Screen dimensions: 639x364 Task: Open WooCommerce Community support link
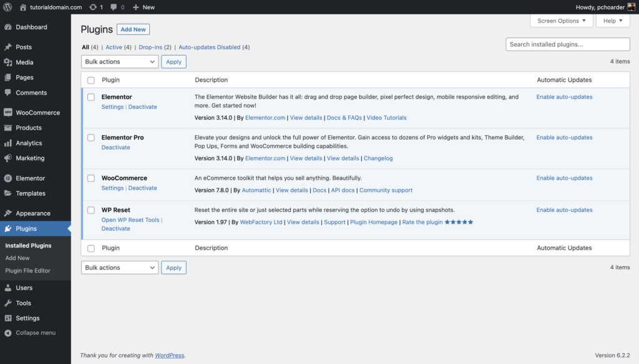pos(386,190)
